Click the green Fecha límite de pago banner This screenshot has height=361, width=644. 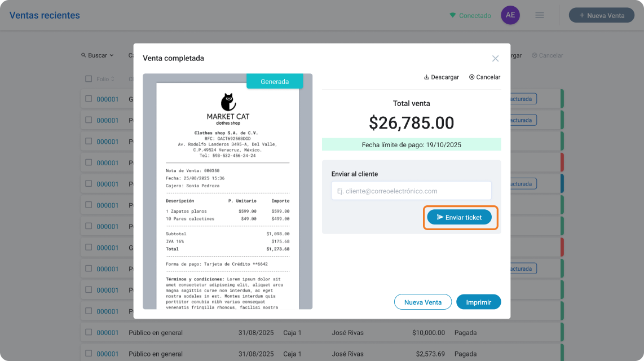pos(411,144)
